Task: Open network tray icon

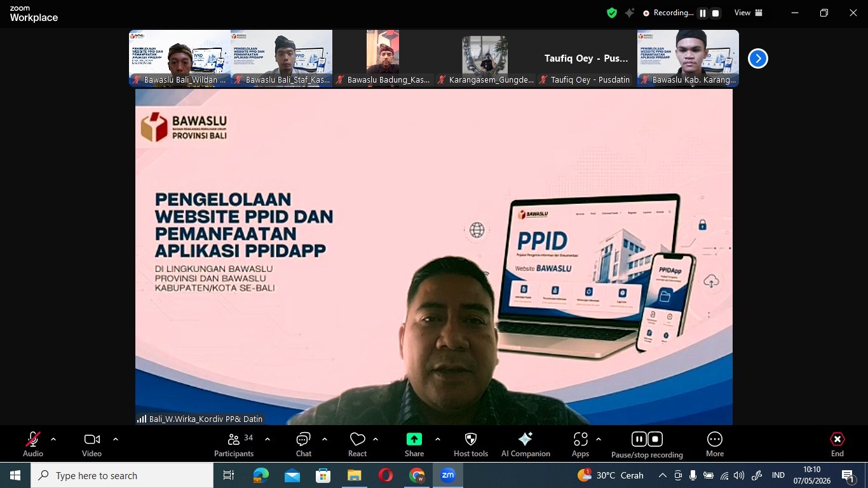Action: [724, 475]
